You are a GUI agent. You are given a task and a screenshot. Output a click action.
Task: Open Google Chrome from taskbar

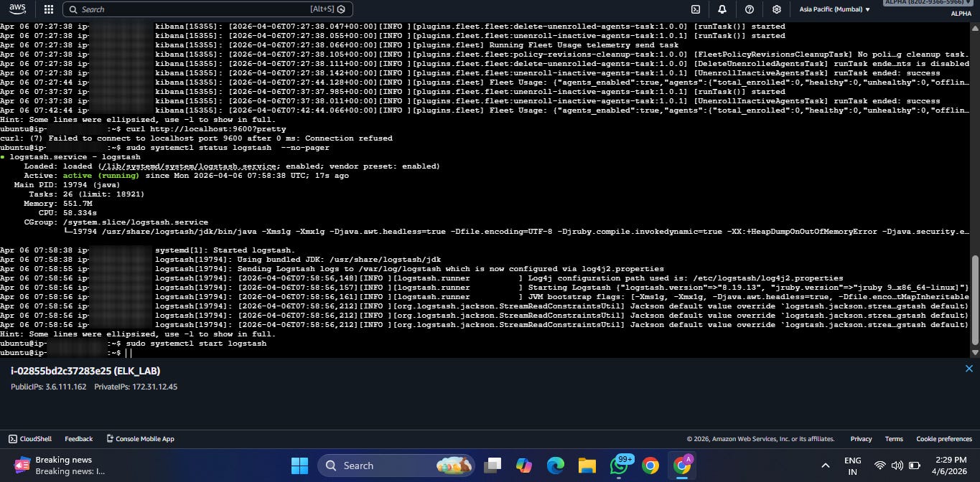coord(650,466)
